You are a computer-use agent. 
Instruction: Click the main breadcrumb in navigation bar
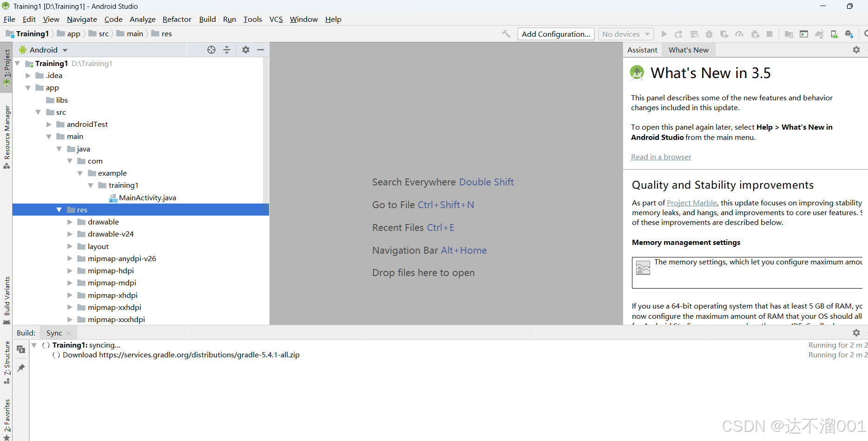point(130,33)
